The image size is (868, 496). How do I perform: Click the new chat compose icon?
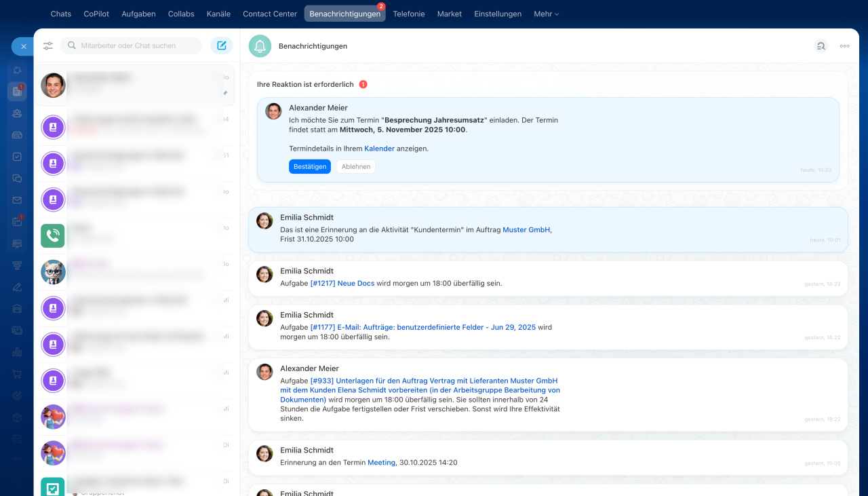coord(221,45)
